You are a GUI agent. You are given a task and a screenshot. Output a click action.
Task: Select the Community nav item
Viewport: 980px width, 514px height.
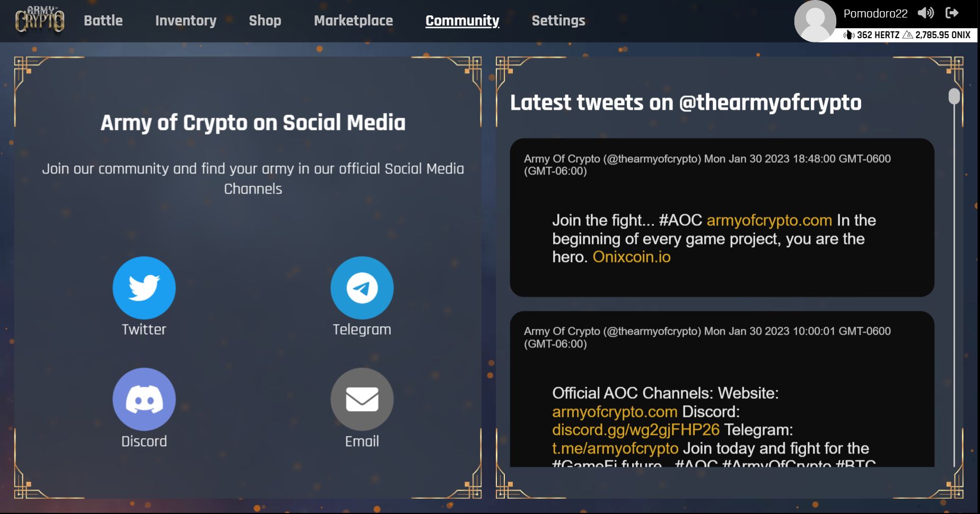pyautogui.click(x=462, y=21)
